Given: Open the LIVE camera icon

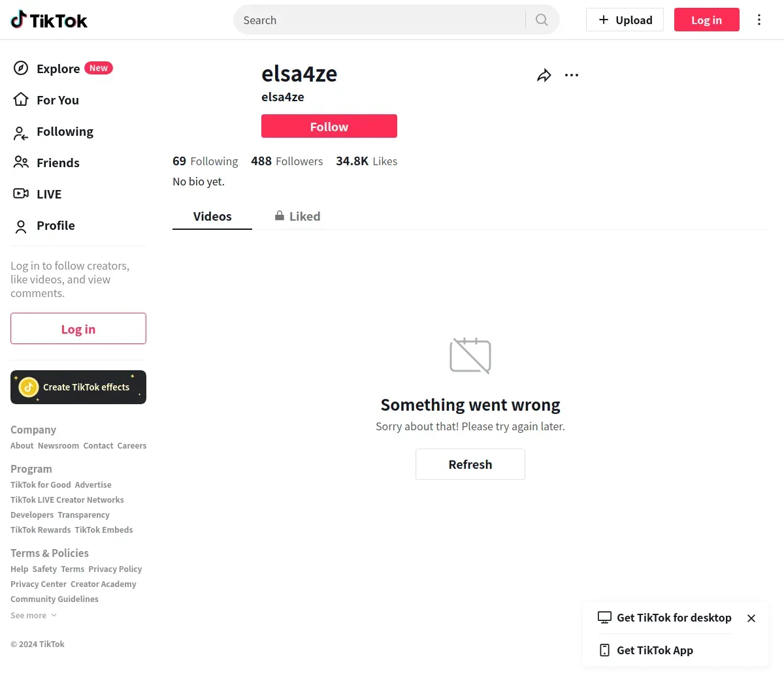Looking at the screenshot, I should pos(21,194).
